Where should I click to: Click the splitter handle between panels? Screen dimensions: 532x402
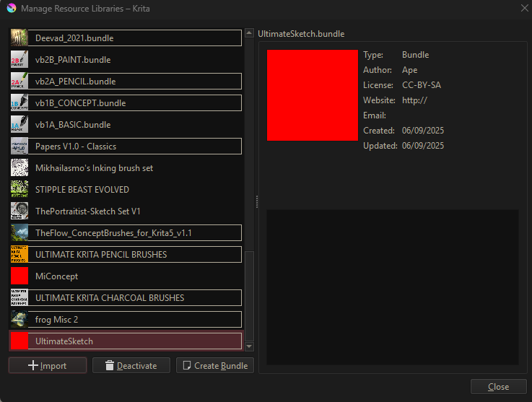point(257,201)
